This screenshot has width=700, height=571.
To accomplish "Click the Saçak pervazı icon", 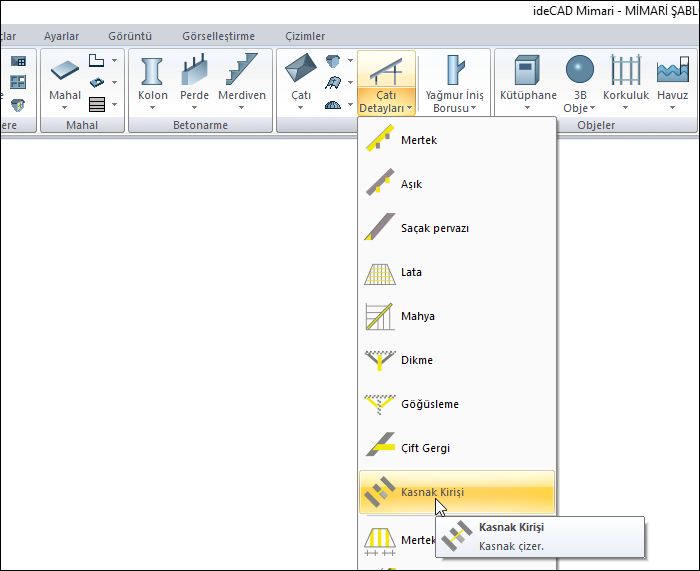I will [x=380, y=227].
